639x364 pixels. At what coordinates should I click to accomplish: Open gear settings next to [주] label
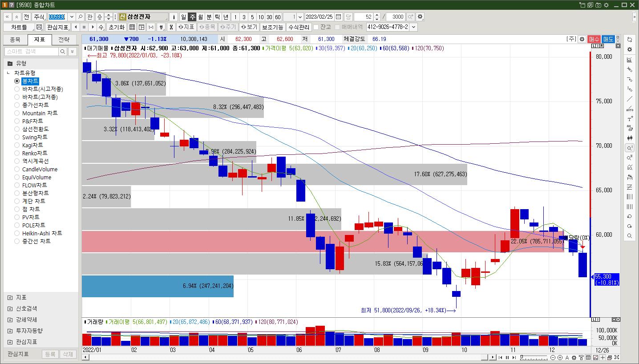582,39
